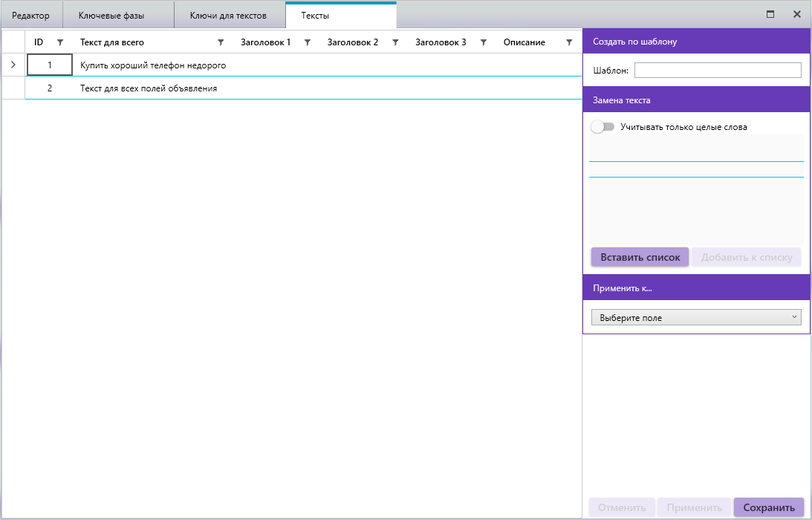Go to Ключи для текстов tab
Viewport: 812px width, 520px height.
(x=228, y=16)
